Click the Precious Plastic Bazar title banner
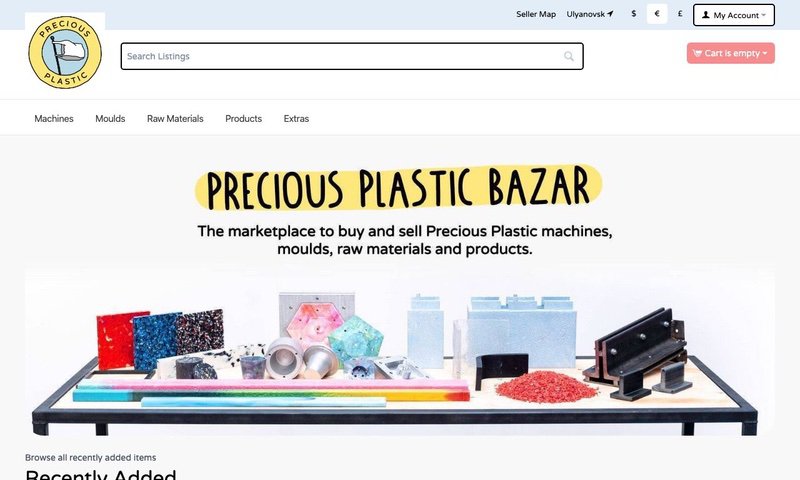The height and width of the screenshot is (480, 800). (398, 187)
